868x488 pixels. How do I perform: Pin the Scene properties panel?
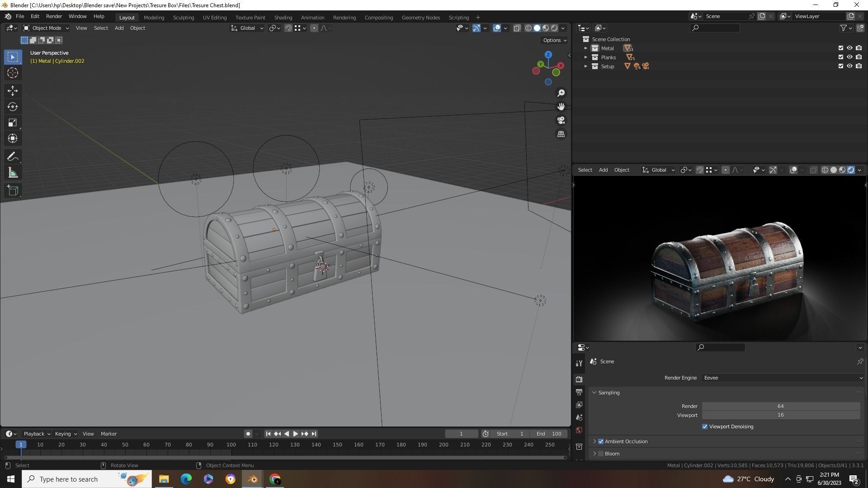point(860,361)
